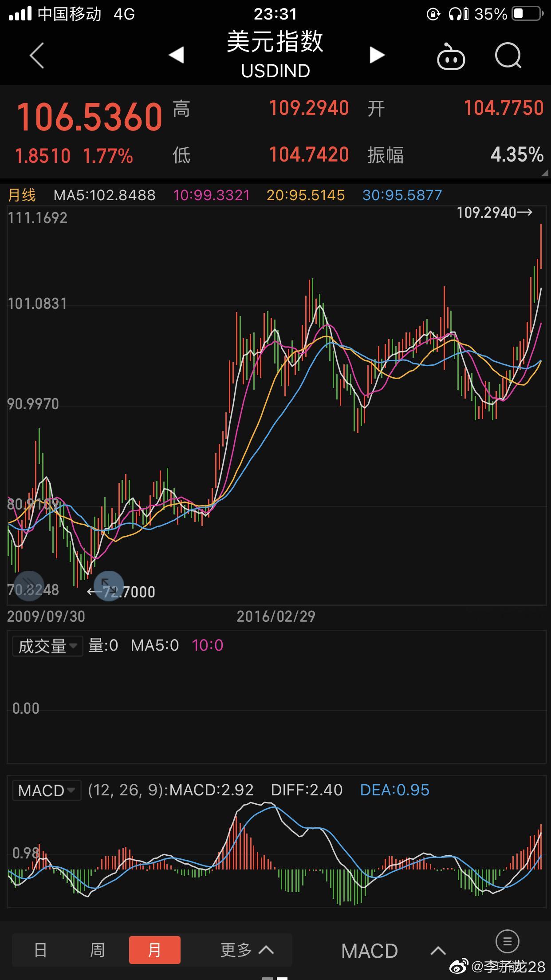Go to next instrument with right triangle
This screenshot has width=551, height=980.
click(377, 55)
